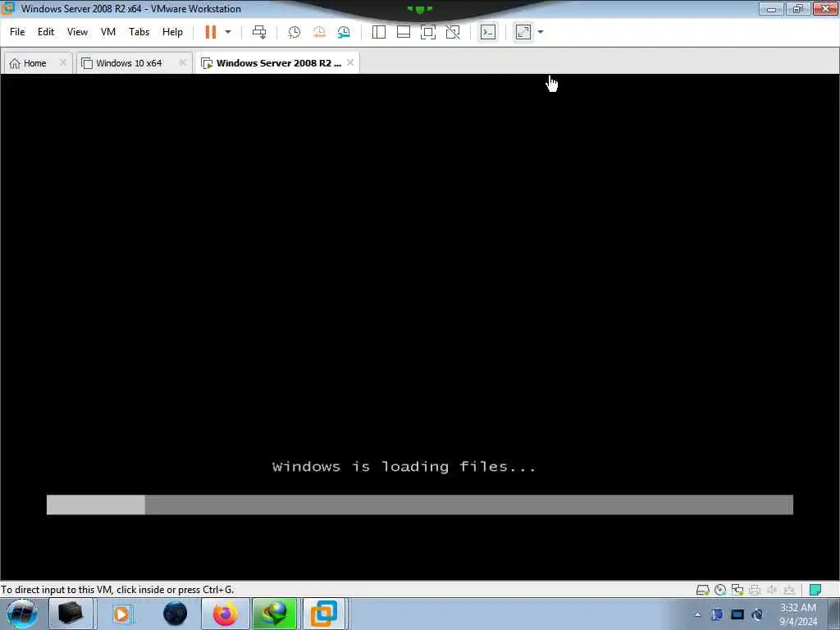Click the Windows loading progress bar
The image size is (840, 630).
420,504
